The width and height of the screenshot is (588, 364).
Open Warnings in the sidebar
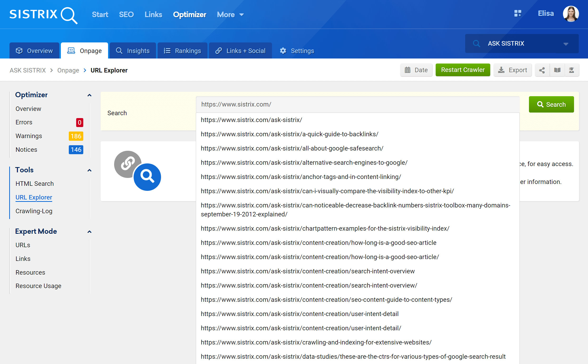coord(29,136)
